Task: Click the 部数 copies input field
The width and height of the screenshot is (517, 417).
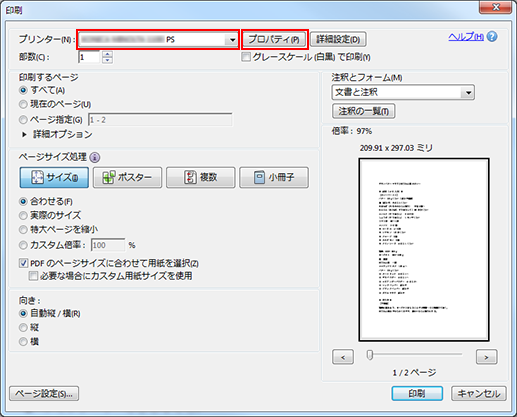Action: click(x=89, y=57)
